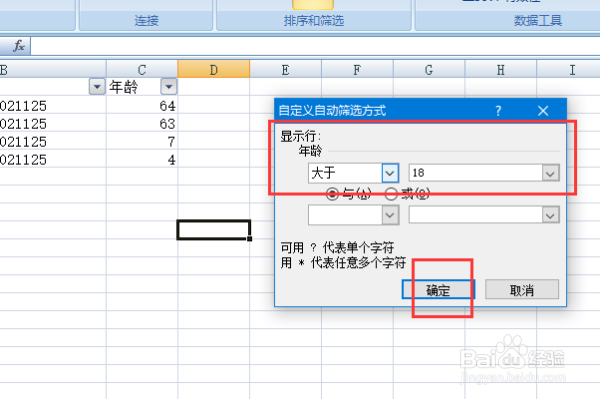
Task: Select column D header
Action: [x=214, y=70]
